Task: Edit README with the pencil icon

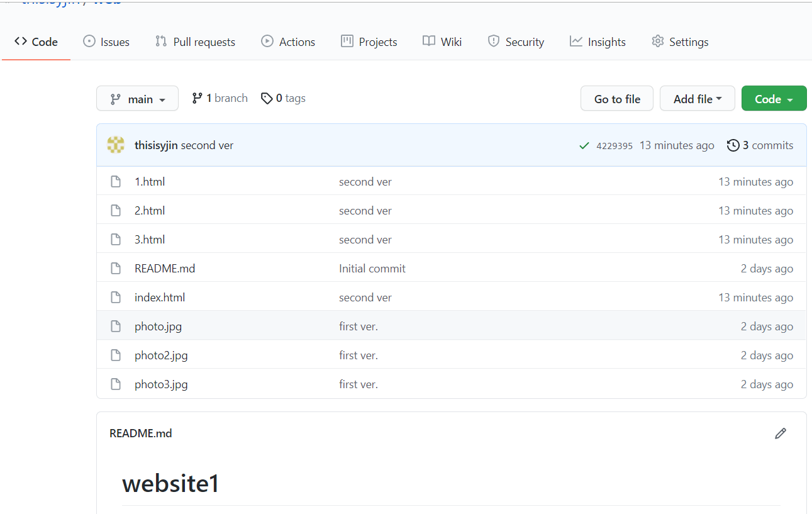Action: [x=781, y=433]
